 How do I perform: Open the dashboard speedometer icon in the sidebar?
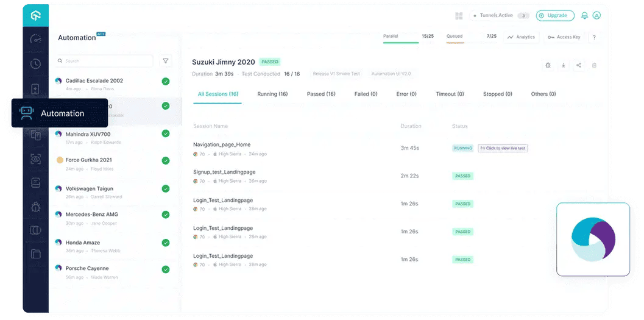35,40
